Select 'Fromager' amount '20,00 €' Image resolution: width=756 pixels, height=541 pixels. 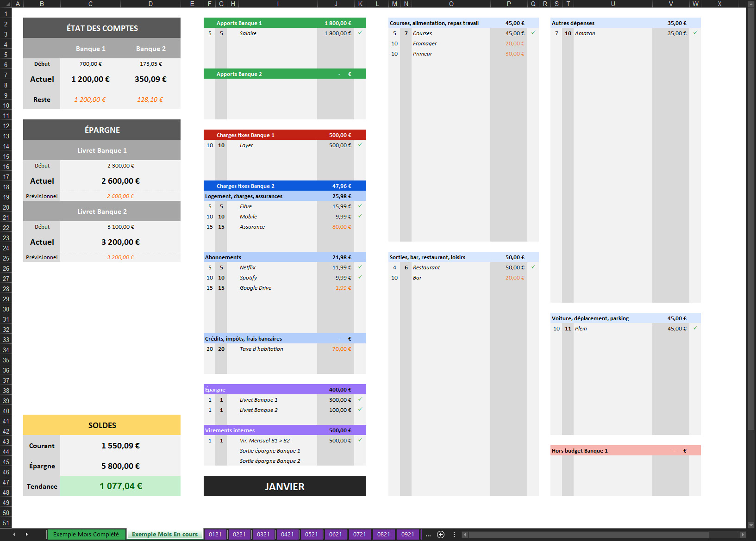509,43
